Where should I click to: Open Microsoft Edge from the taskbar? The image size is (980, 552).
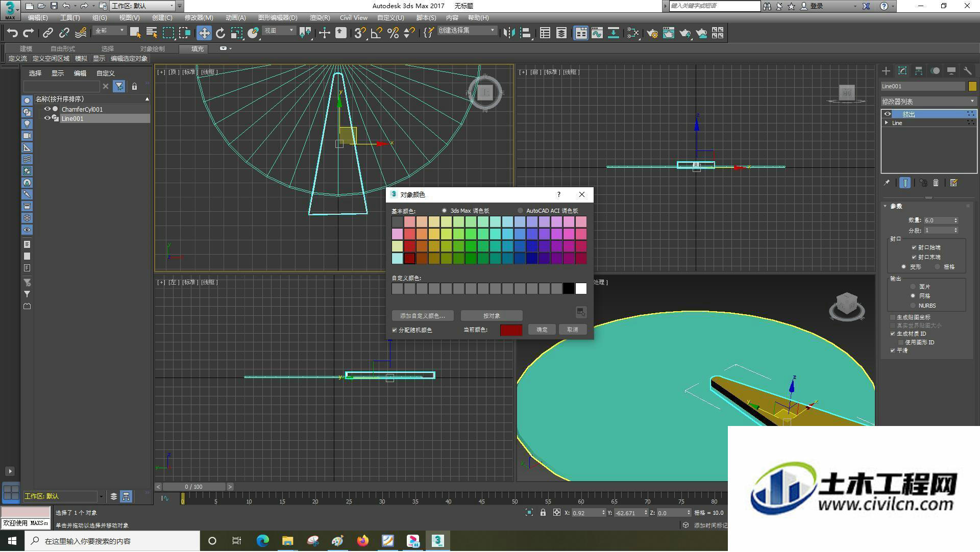263,541
